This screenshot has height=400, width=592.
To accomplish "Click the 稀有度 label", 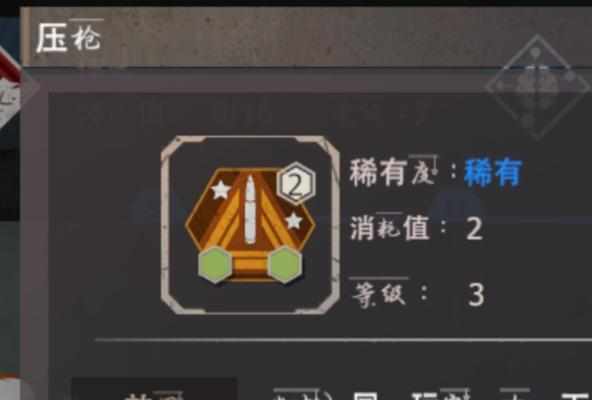I will pyautogui.click(x=394, y=172).
